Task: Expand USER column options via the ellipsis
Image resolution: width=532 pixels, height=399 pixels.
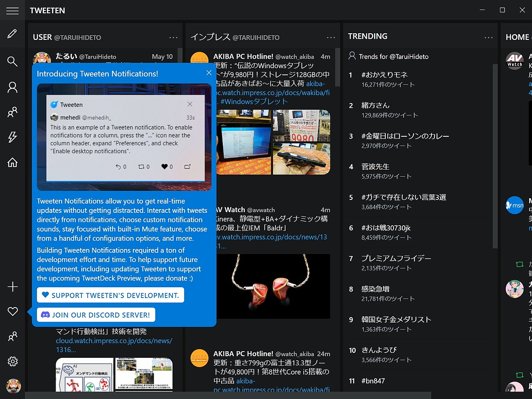Action: [173, 37]
